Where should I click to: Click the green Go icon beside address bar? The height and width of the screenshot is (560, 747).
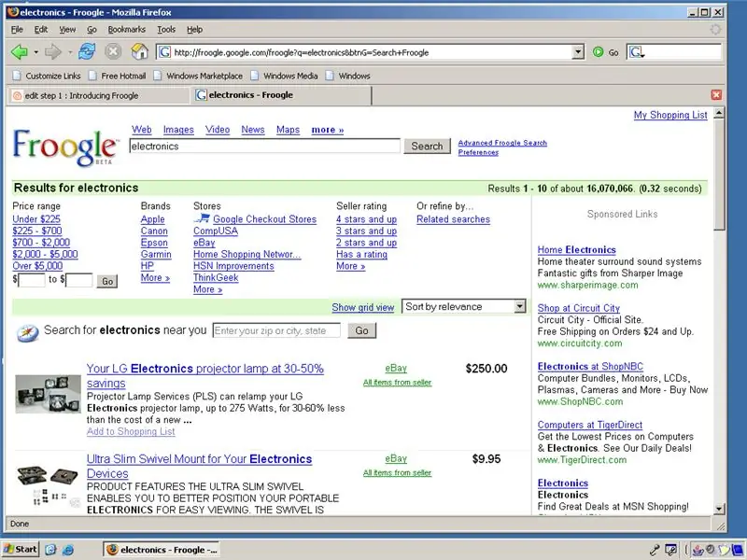598,52
